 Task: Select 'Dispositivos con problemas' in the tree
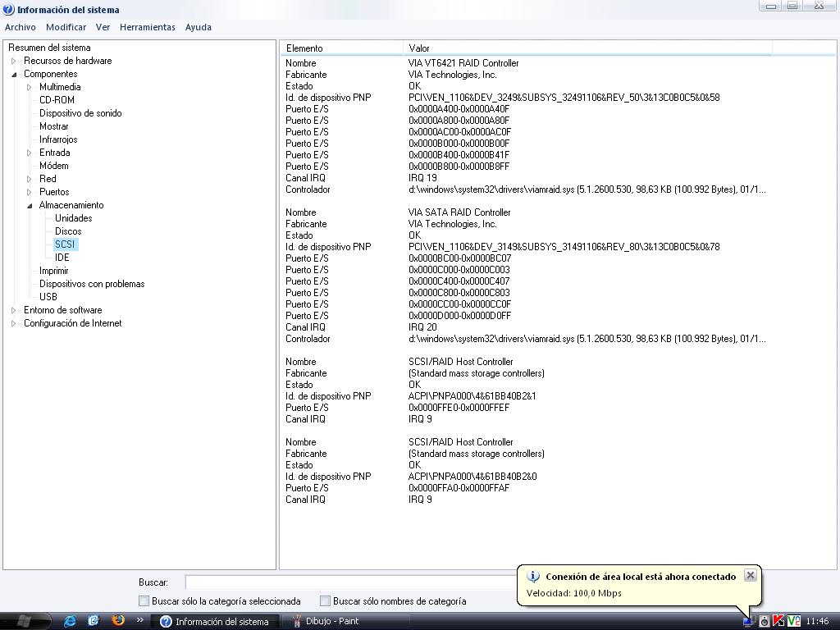(92, 284)
